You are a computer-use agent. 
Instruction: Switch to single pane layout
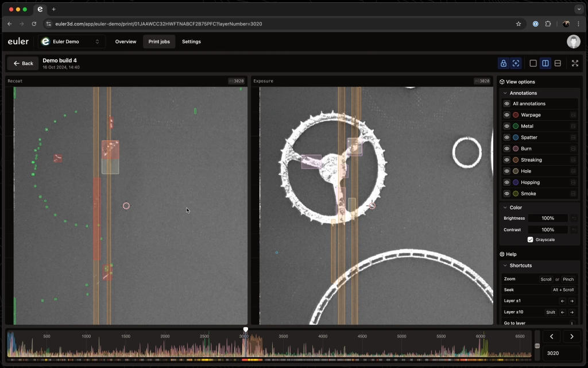pyautogui.click(x=533, y=63)
